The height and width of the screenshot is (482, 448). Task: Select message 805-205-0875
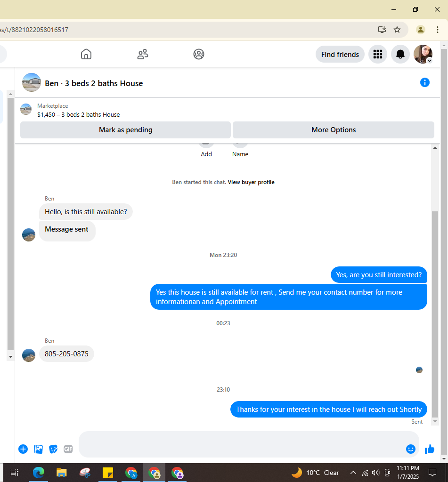(x=66, y=354)
